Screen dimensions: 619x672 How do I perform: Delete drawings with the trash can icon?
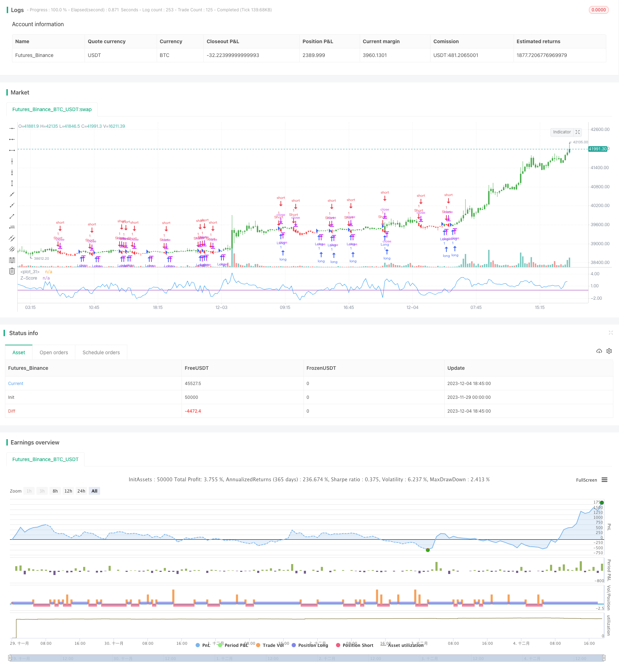pyautogui.click(x=12, y=271)
